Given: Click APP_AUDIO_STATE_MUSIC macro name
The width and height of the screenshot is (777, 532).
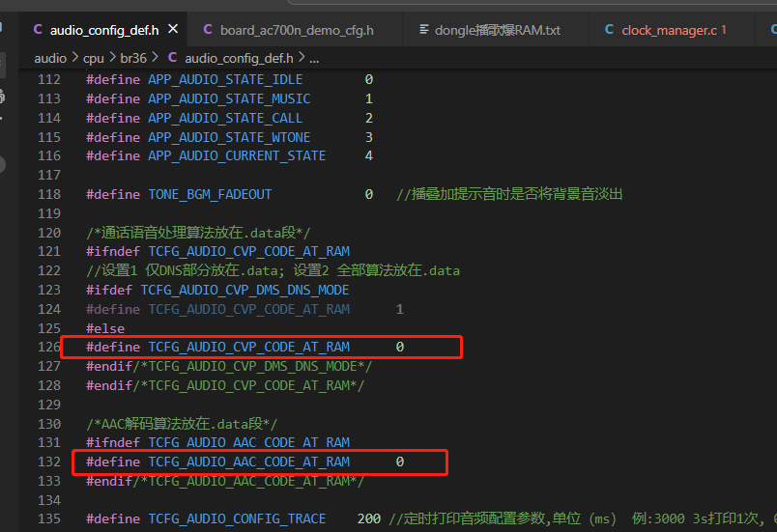Looking at the screenshot, I should 229,99.
